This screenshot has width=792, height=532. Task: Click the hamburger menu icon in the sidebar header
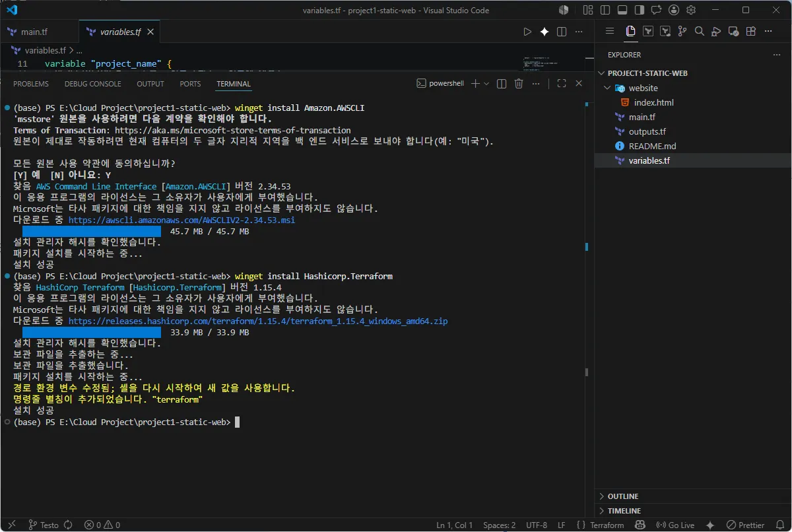click(610, 31)
